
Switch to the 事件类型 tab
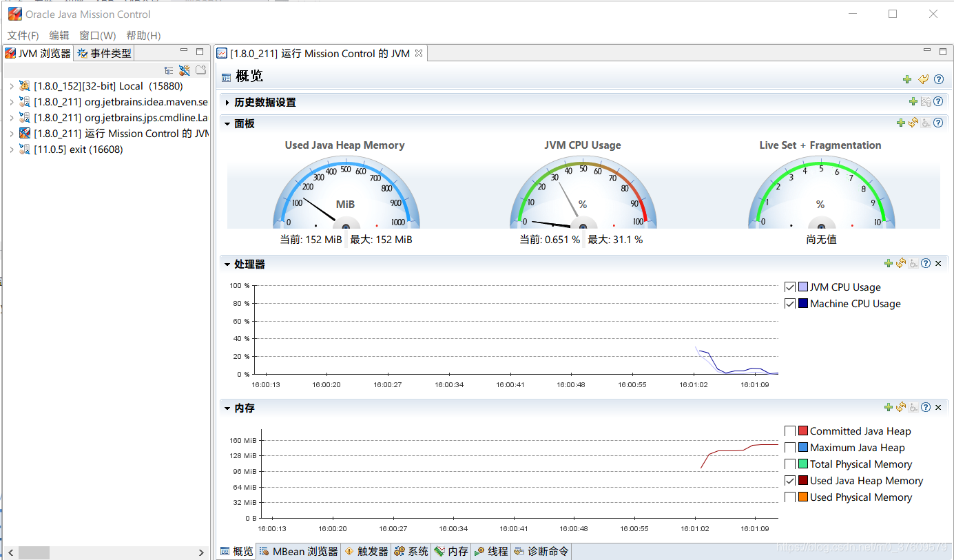pos(104,53)
